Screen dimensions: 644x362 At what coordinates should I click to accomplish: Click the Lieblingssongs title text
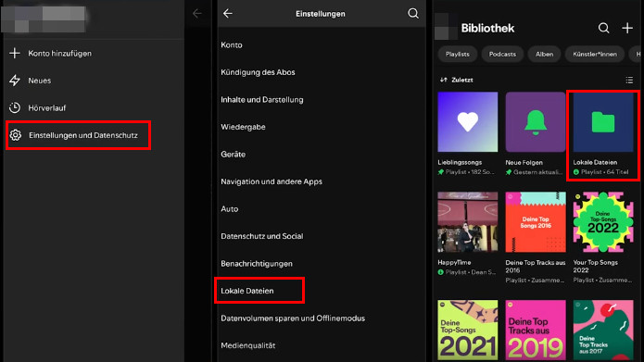460,163
